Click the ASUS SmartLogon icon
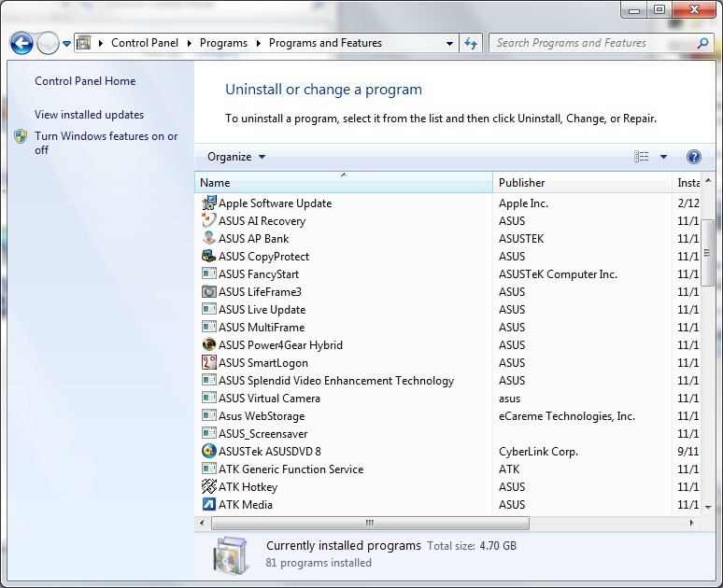This screenshot has height=588, width=723. tap(209, 362)
